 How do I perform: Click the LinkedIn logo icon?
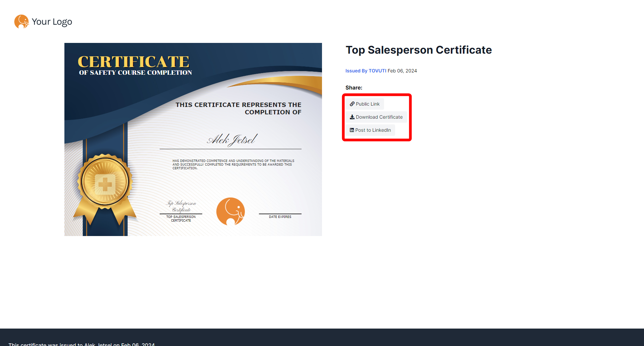pos(352,130)
